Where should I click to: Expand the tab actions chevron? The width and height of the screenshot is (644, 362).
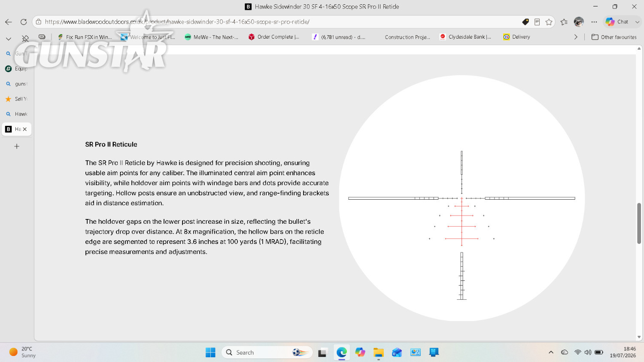(8, 39)
